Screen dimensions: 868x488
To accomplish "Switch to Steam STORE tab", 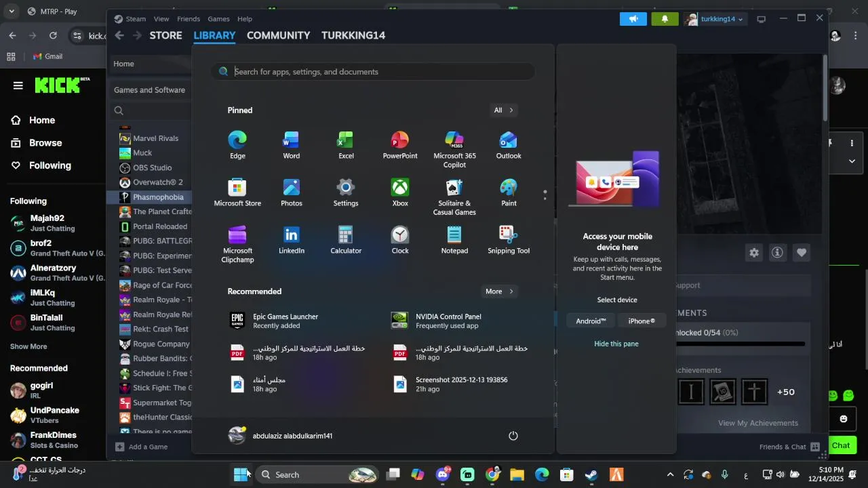I will pos(165,35).
